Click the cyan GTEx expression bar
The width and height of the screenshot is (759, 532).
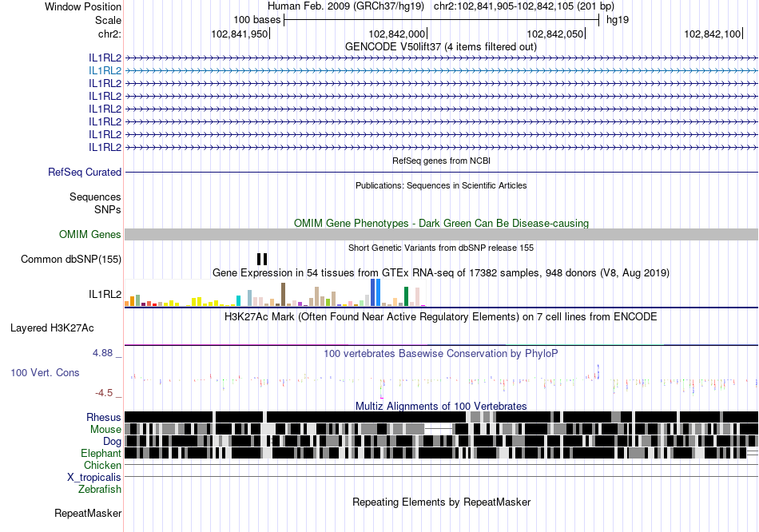239,300
